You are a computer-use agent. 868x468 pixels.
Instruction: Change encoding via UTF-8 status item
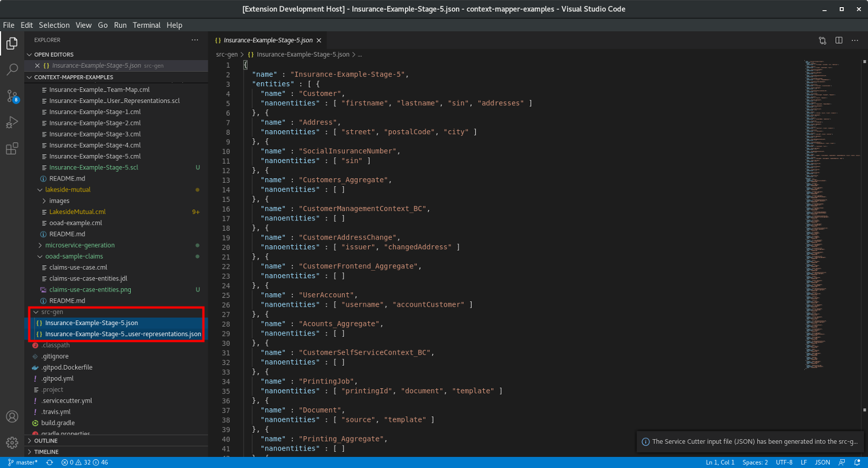tap(784, 463)
